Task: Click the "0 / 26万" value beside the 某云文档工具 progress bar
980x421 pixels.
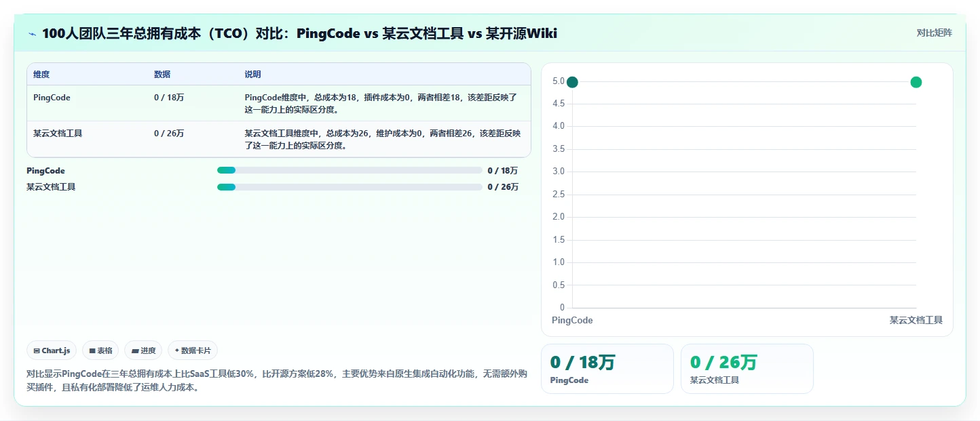Action: [503, 187]
